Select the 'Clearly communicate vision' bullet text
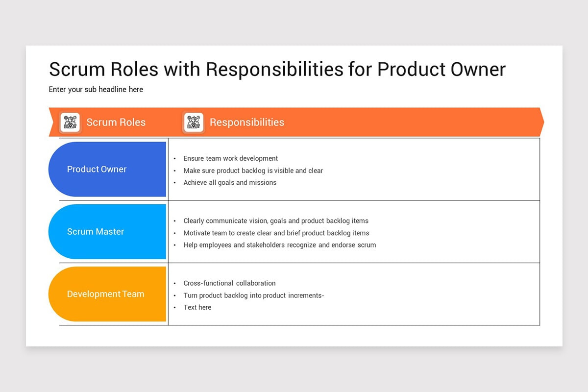 point(275,220)
